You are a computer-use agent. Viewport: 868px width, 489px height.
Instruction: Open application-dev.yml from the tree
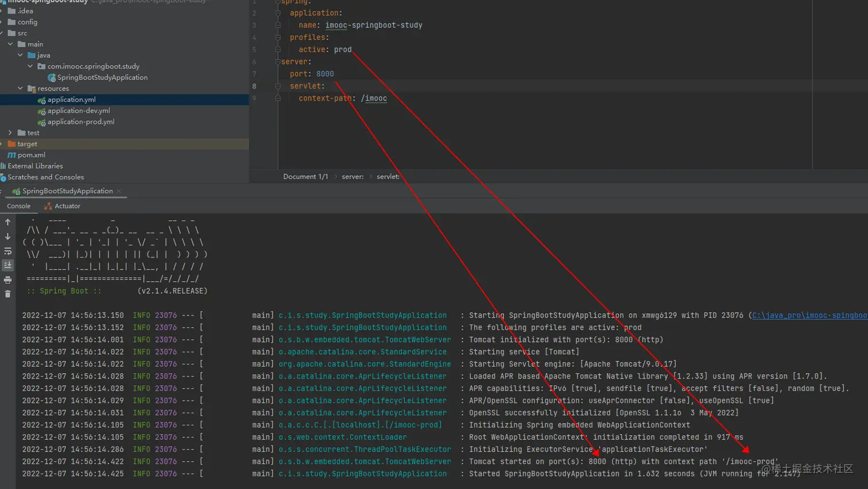tap(79, 110)
